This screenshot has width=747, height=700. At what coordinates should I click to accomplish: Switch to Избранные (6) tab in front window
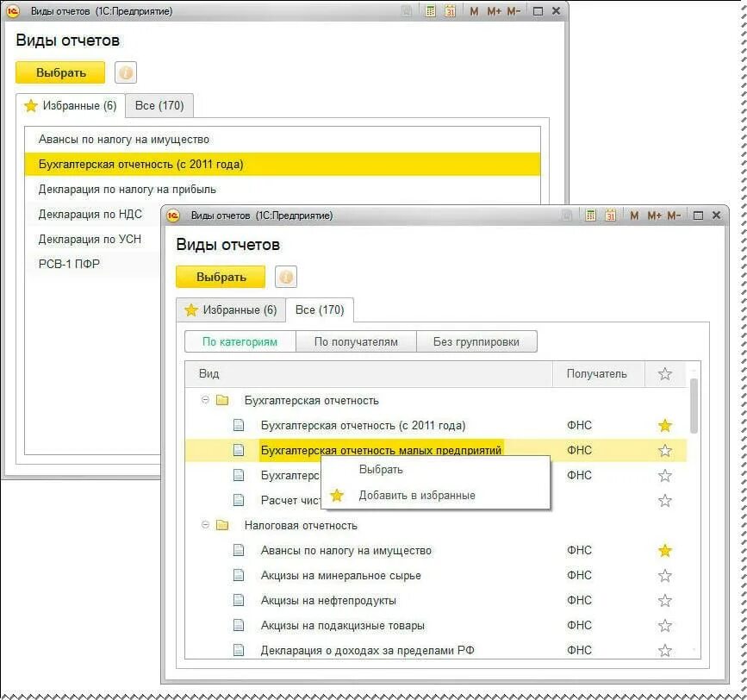coord(231,309)
